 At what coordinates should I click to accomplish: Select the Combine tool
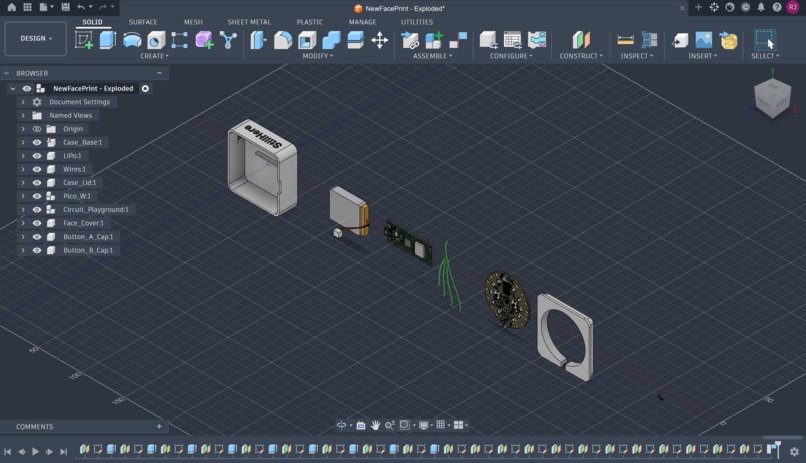pyautogui.click(x=331, y=40)
